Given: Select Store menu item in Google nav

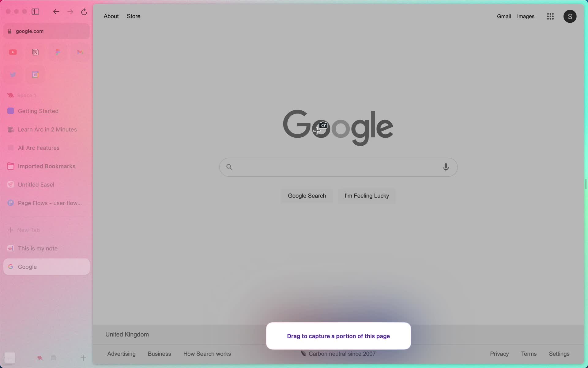Looking at the screenshot, I should point(134,16).
